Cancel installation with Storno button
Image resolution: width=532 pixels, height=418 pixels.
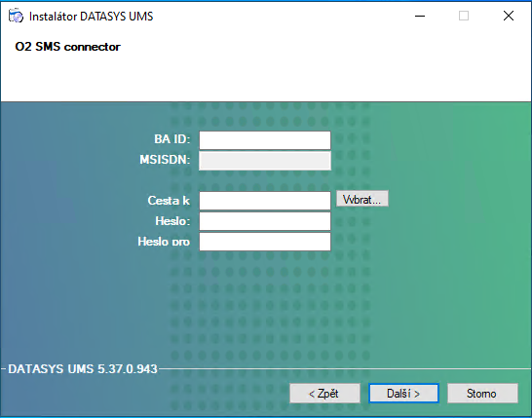pos(482,394)
